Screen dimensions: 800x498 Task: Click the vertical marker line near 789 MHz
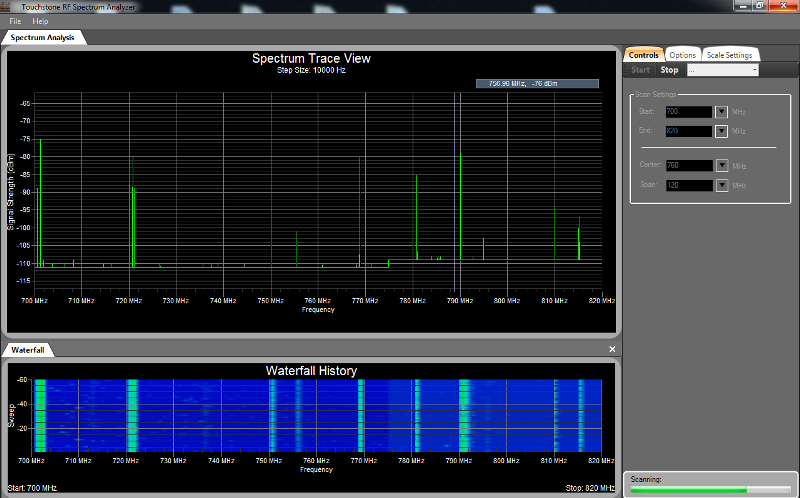pyautogui.click(x=455, y=192)
